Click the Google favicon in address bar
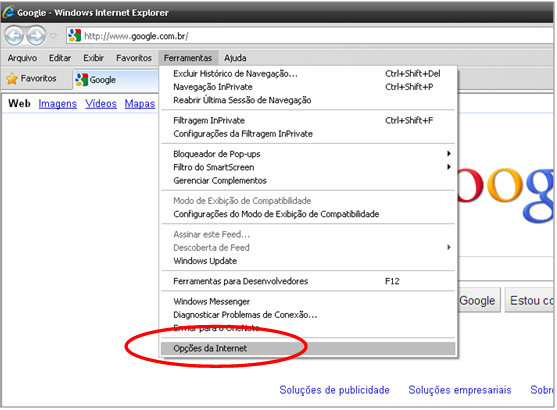This screenshot has width=557, height=410. tap(75, 36)
